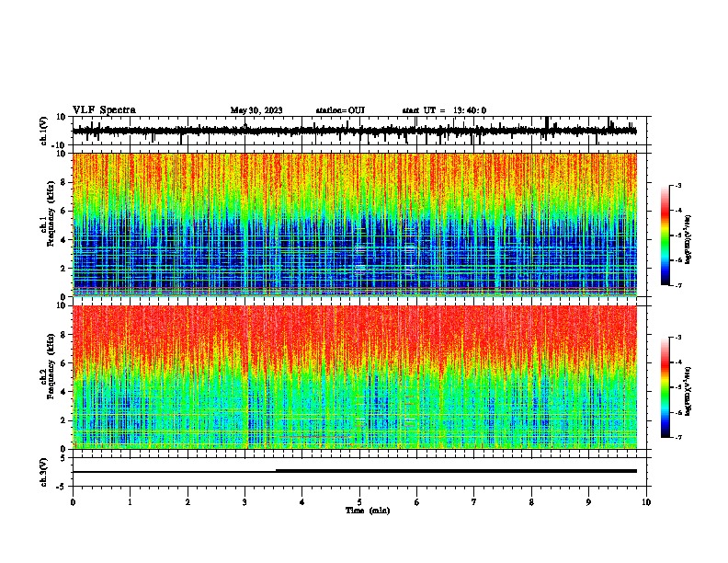Click the ch.1 waveform trace panel
The height and width of the screenshot is (563, 728).
click(361, 131)
